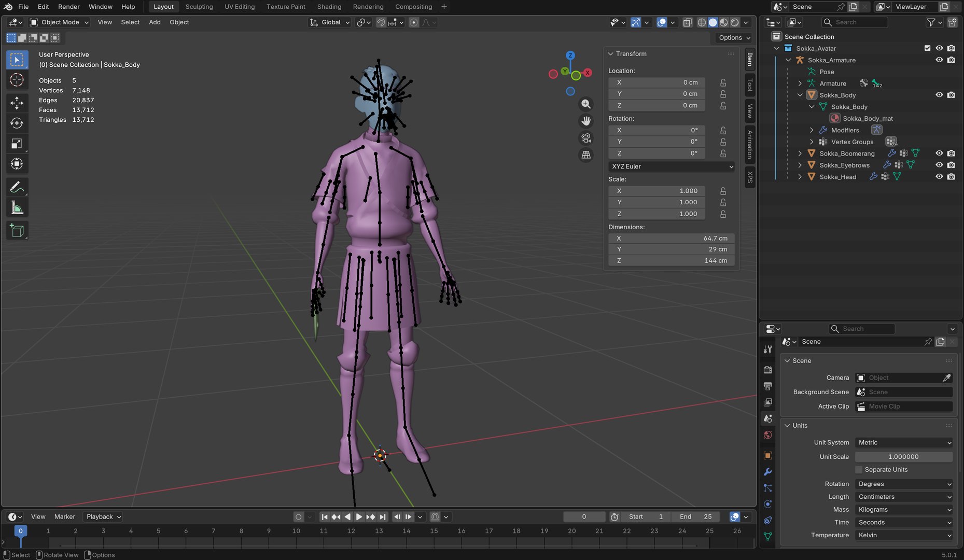Open the Object properties tab icon
Image resolution: width=964 pixels, height=560 pixels.
767,455
